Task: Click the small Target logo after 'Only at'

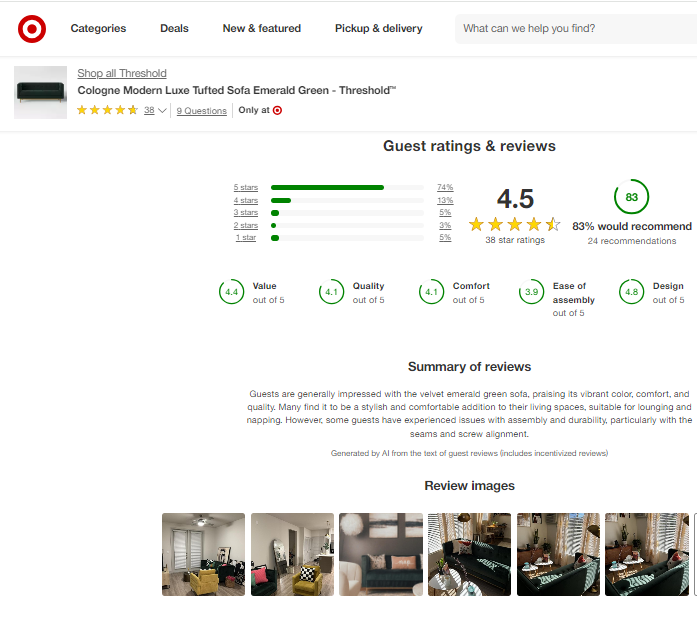Action: [x=277, y=110]
